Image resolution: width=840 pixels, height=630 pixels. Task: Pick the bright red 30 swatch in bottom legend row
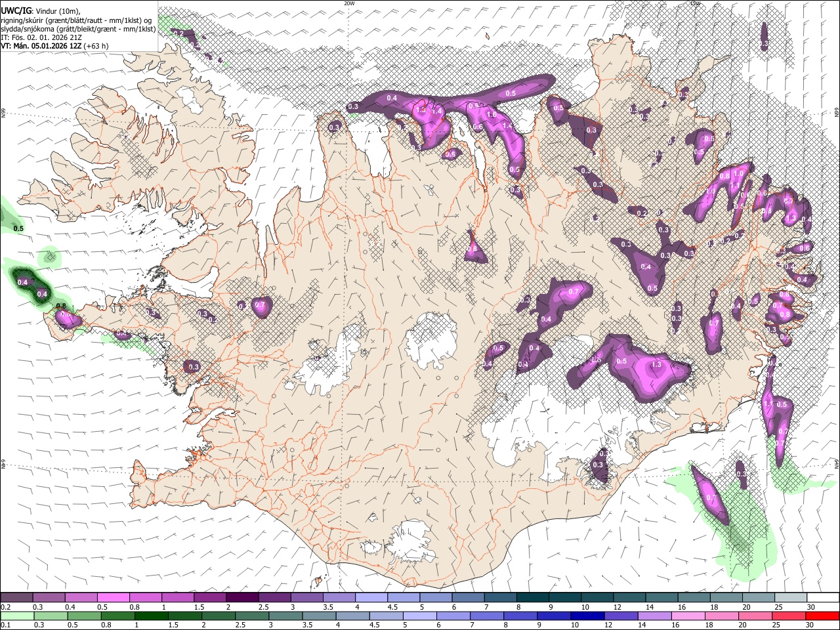coord(822,616)
